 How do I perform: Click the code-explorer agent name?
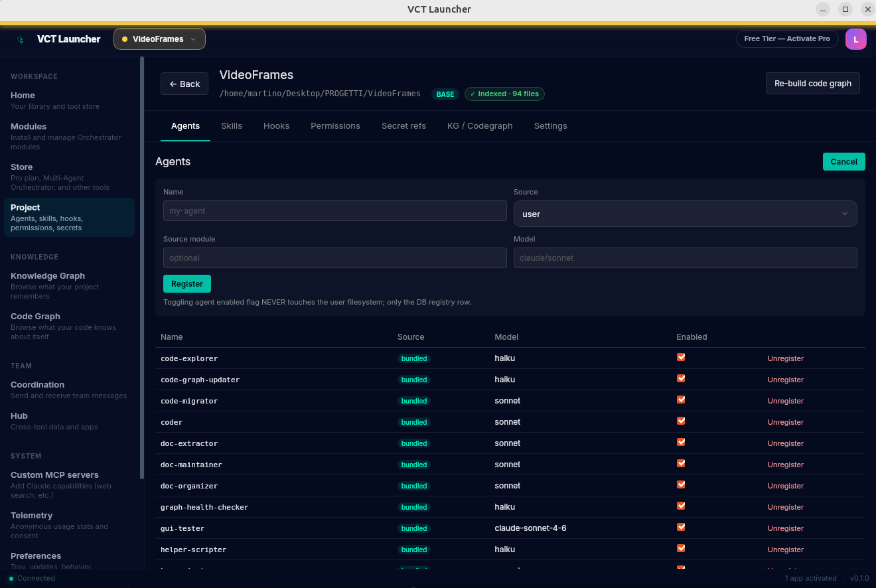tap(189, 358)
